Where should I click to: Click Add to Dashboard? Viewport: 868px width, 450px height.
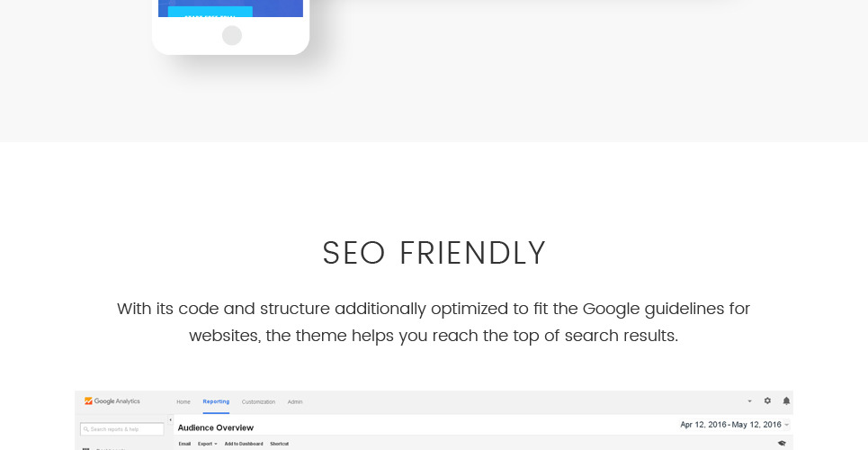pyautogui.click(x=244, y=444)
